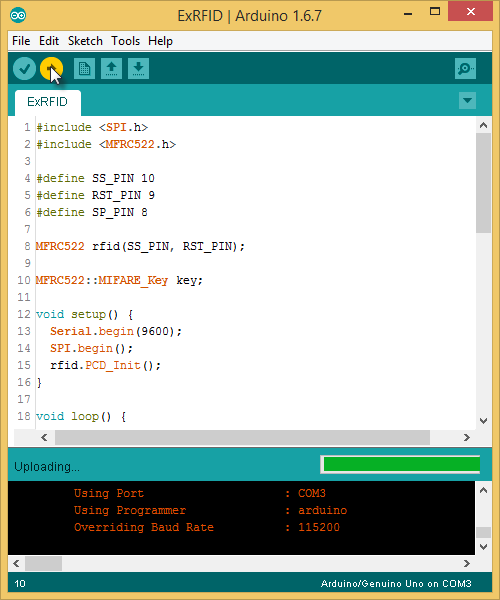Select the ExRFID sketch tab
The height and width of the screenshot is (600, 500).
pyautogui.click(x=47, y=102)
